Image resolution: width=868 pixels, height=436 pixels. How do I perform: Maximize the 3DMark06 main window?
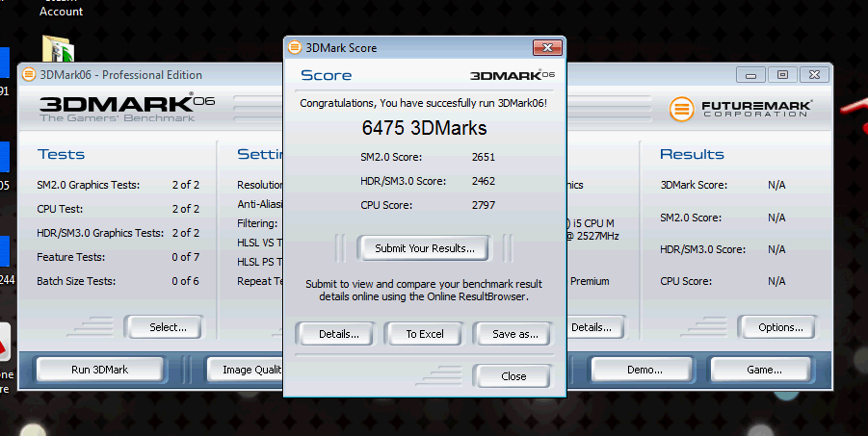(782, 75)
